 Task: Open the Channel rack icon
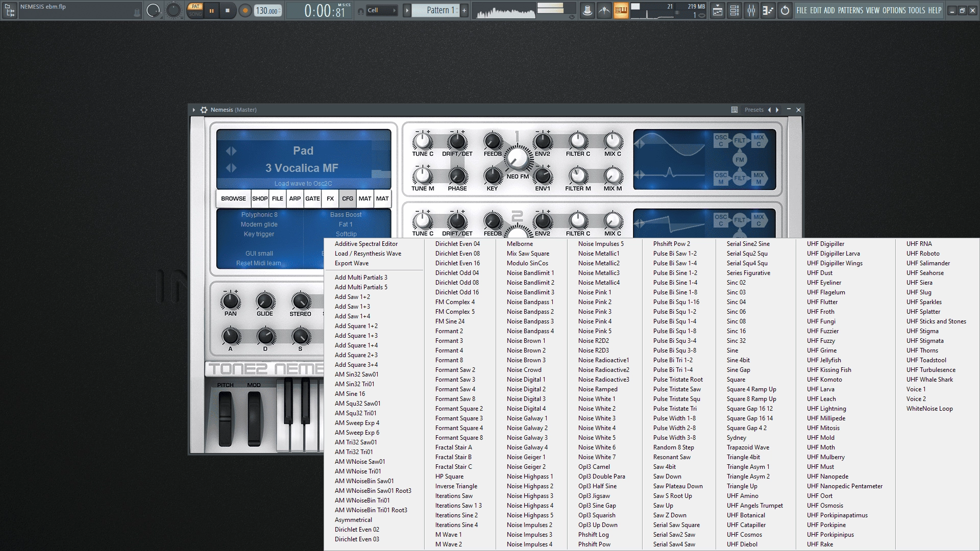pos(734,10)
